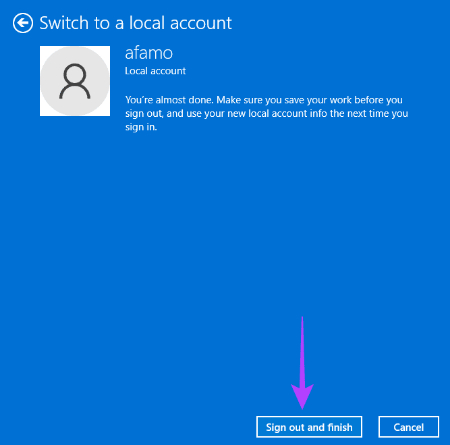This screenshot has height=445, width=450.
Task: Click the user silhouette profile icon
Action: tap(75, 81)
